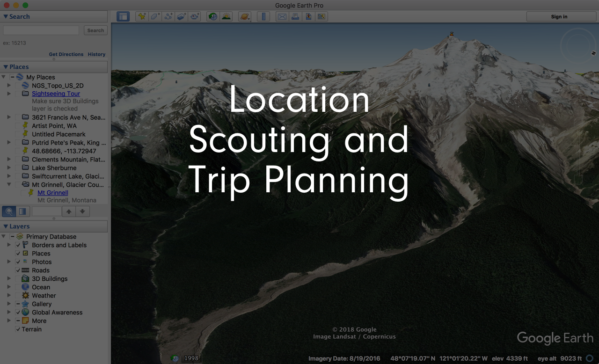Show historical imagery clock tool
The width and height of the screenshot is (599, 364).
213,16
